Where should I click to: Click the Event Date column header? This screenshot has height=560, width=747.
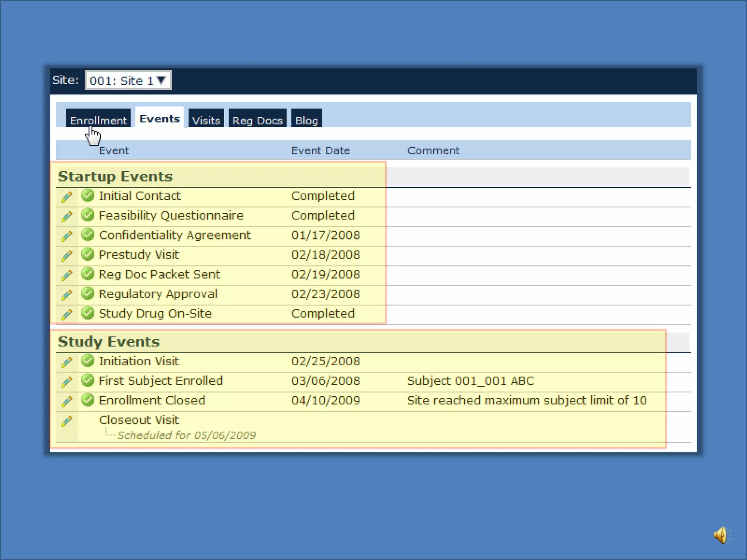(x=320, y=151)
